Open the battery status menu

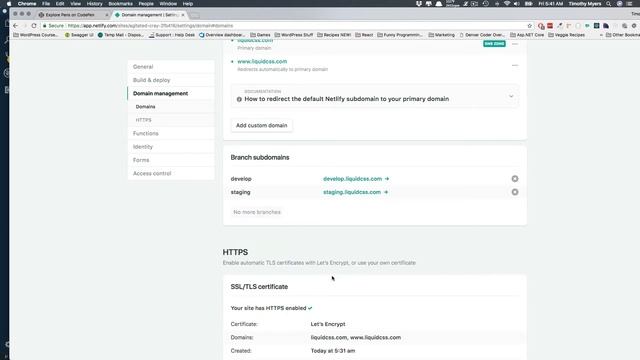[528, 4]
